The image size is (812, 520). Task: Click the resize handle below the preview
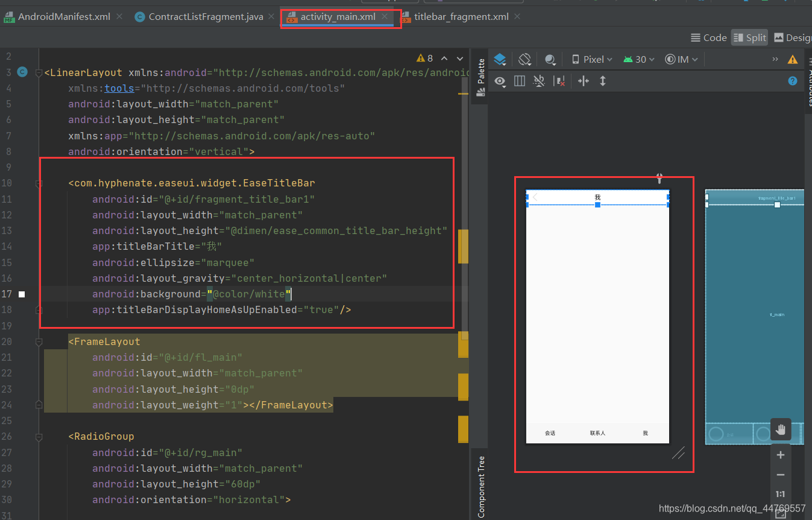[x=678, y=452]
